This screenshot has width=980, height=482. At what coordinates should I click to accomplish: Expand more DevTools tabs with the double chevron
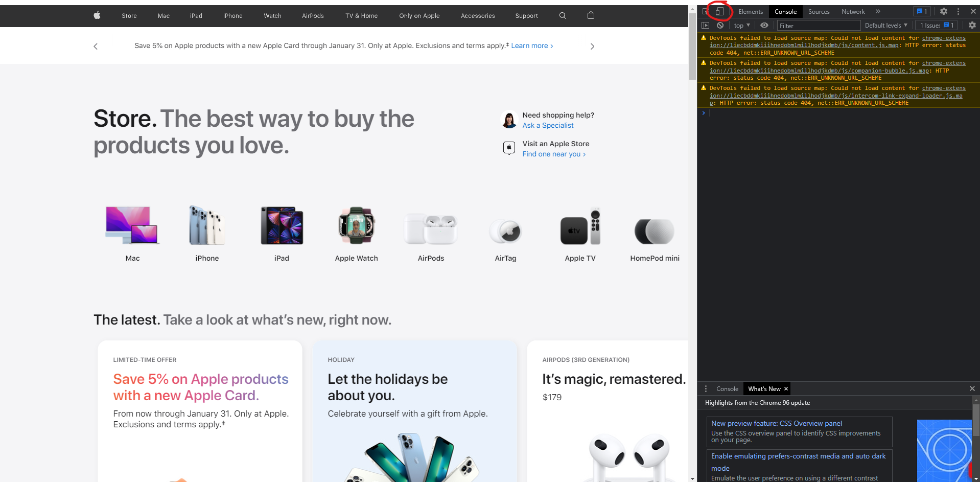(878, 11)
